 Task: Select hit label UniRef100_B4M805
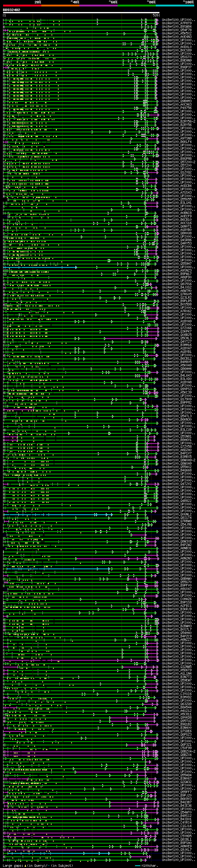click(x=177, y=362)
